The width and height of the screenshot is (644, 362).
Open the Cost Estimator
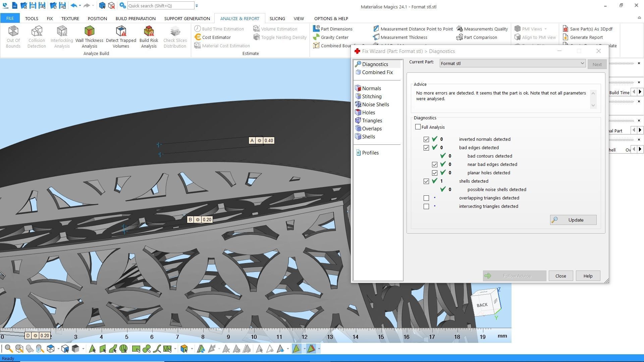[x=216, y=37]
